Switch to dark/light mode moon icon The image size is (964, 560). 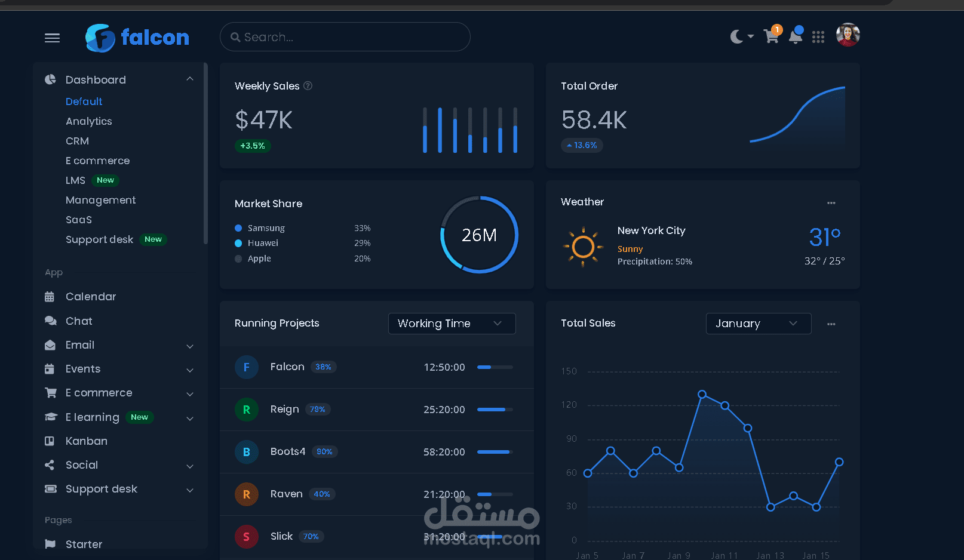(736, 36)
